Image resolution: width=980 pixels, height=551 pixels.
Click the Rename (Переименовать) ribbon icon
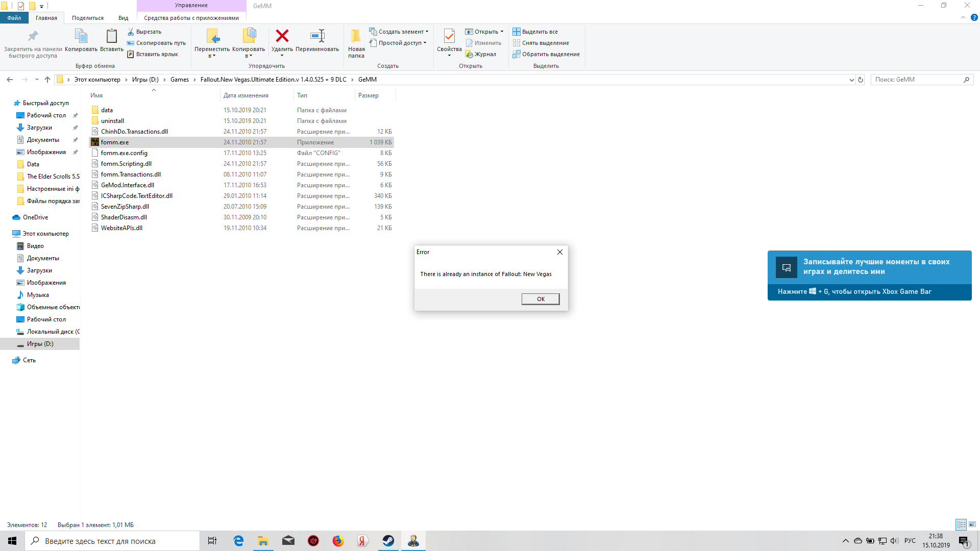pos(317,36)
